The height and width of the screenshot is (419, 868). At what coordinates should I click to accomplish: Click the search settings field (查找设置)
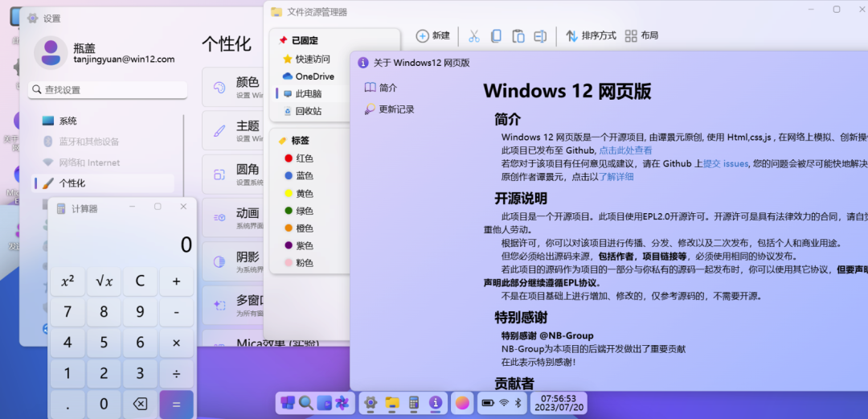108,89
